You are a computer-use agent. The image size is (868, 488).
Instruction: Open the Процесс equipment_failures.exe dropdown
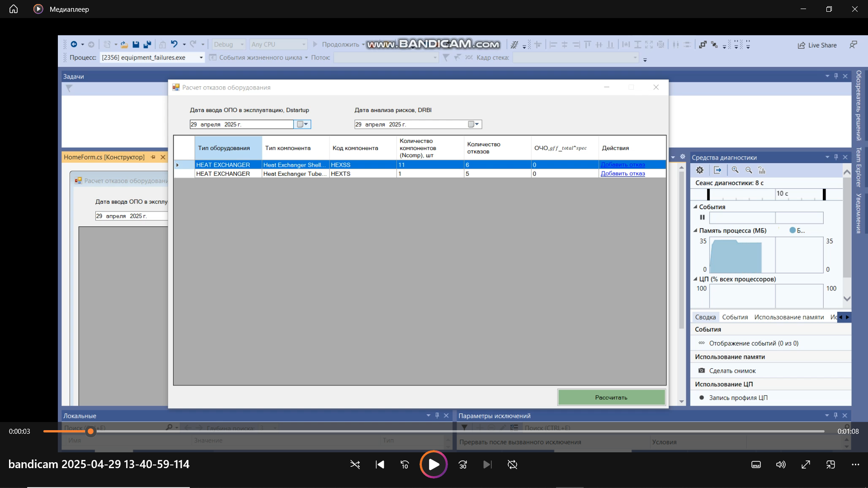click(152, 57)
